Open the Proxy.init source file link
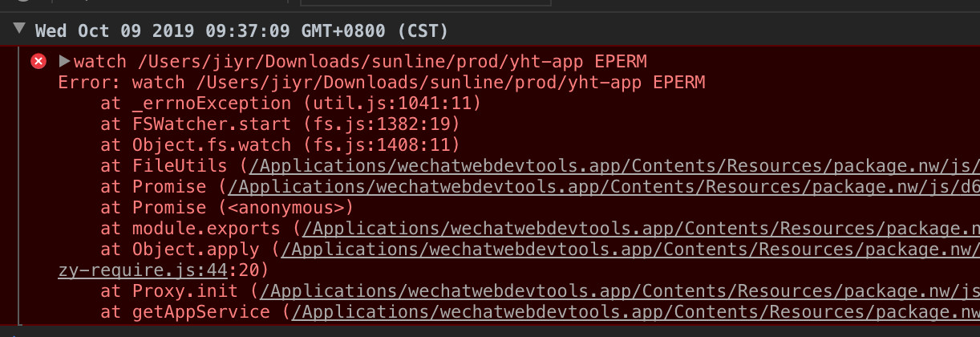This screenshot has width=980, height=337. 620,291
